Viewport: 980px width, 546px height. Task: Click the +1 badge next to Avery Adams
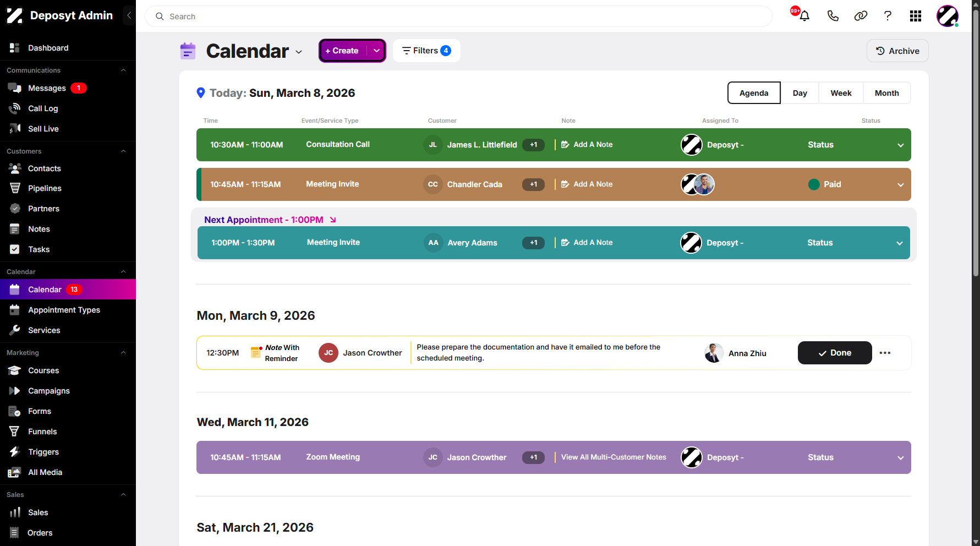pos(533,243)
